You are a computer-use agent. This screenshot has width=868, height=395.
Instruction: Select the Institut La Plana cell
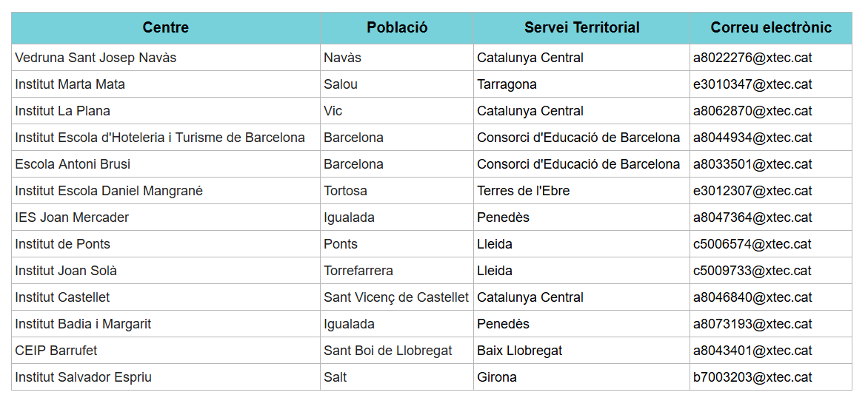pyautogui.click(x=63, y=111)
